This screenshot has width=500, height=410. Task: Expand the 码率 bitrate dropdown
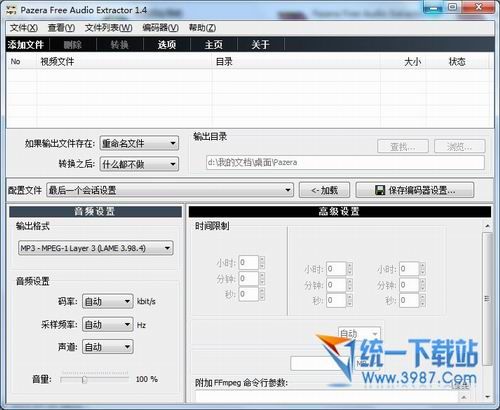[108, 302]
